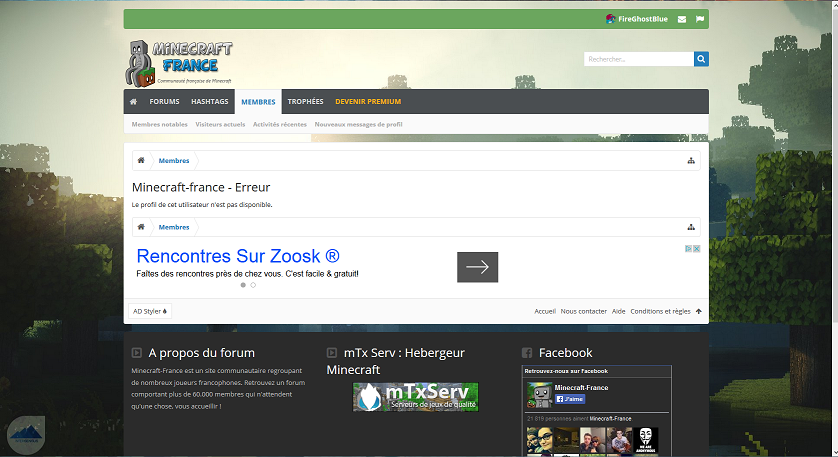The height and width of the screenshot is (457, 838).
Task: Open sitemap icon in bottom breadcrumb bar
Action: (x=691, y=228)
